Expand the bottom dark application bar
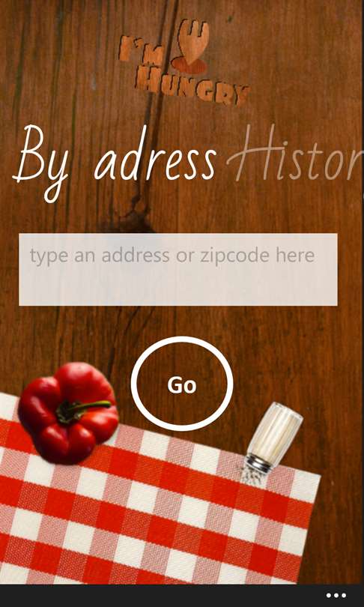 [x=182, y=596]
